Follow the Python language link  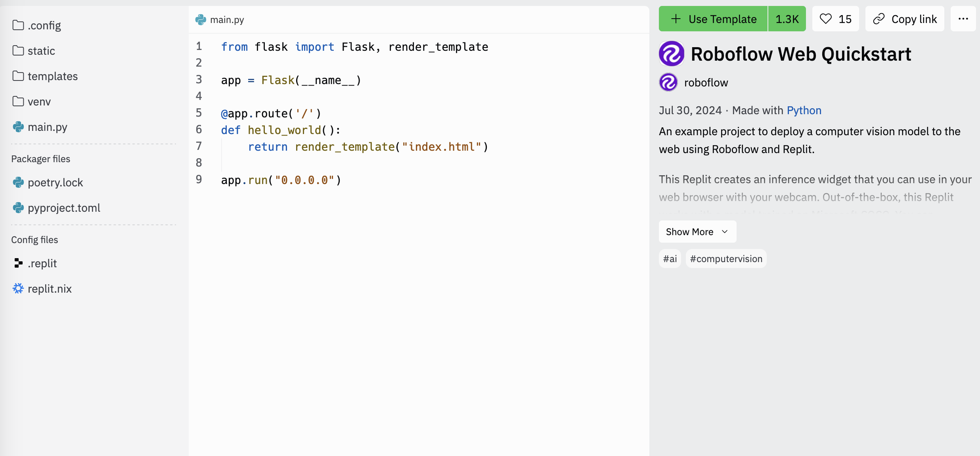tap(804, 110)
